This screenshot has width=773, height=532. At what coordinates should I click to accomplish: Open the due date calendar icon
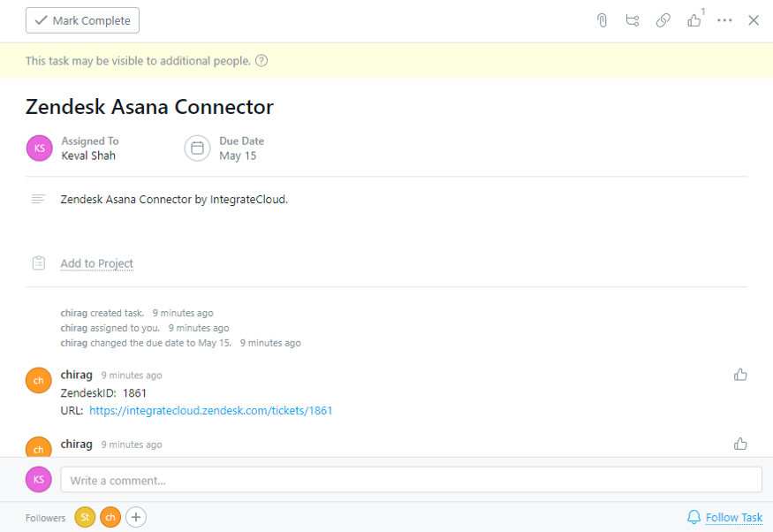click(x=197, y=148)
